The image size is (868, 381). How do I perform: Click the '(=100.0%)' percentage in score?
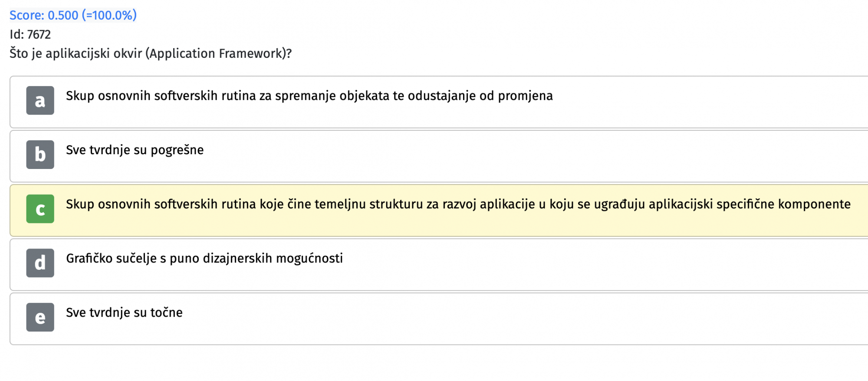[x=109, y=15]
